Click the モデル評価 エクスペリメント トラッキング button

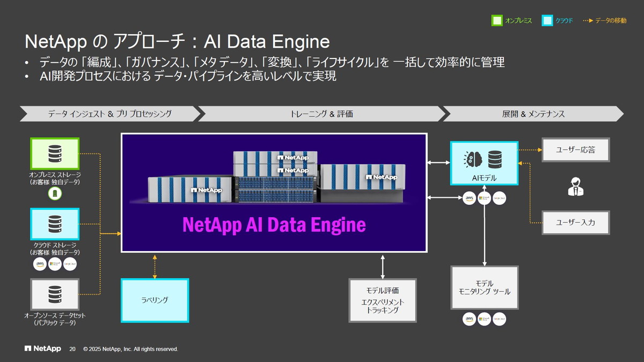coord(383,301)
